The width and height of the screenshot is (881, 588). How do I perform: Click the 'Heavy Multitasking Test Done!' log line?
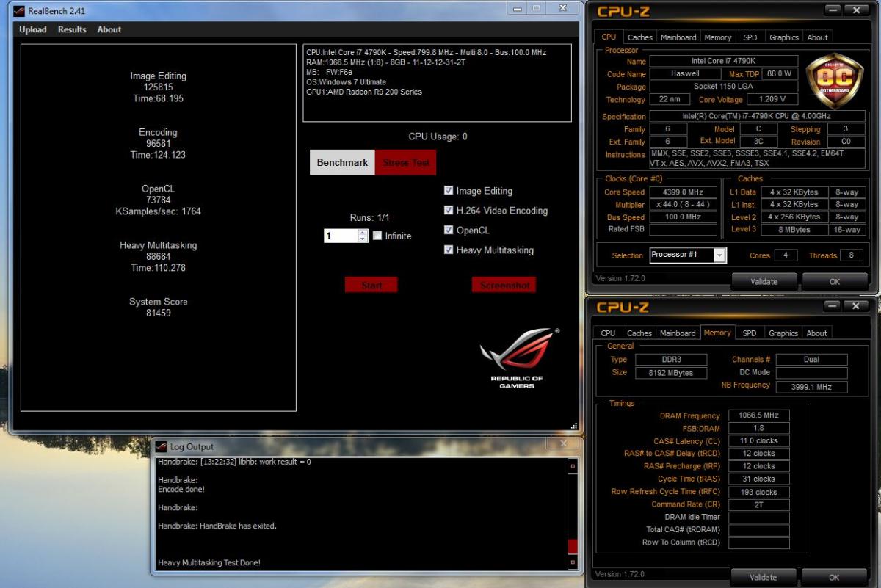[209, 563]
